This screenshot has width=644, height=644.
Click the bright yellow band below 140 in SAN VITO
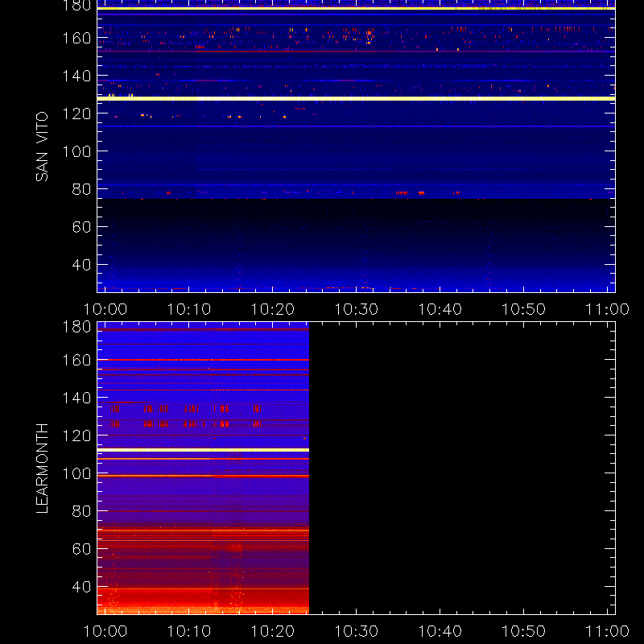(x=356, y=98)
